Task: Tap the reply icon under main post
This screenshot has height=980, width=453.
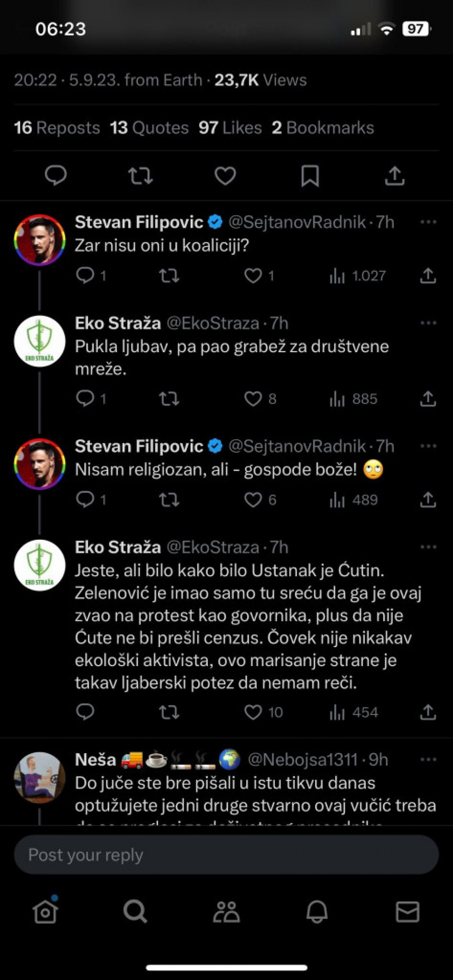Action: pos(55,176)
